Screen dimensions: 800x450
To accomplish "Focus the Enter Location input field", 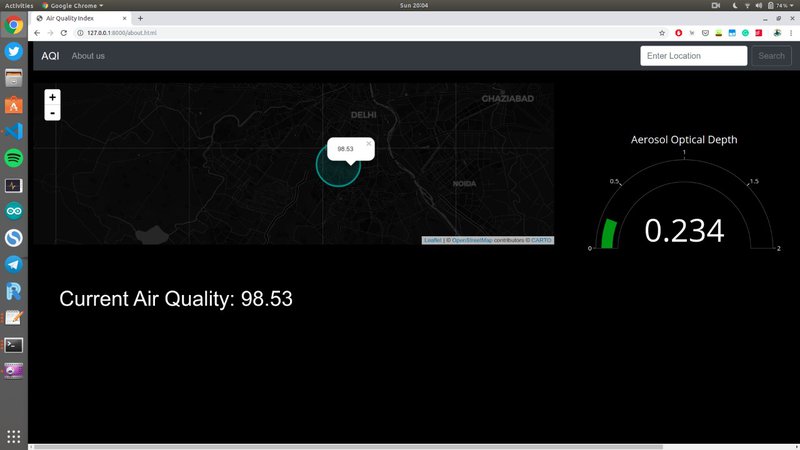I will 693,56.
